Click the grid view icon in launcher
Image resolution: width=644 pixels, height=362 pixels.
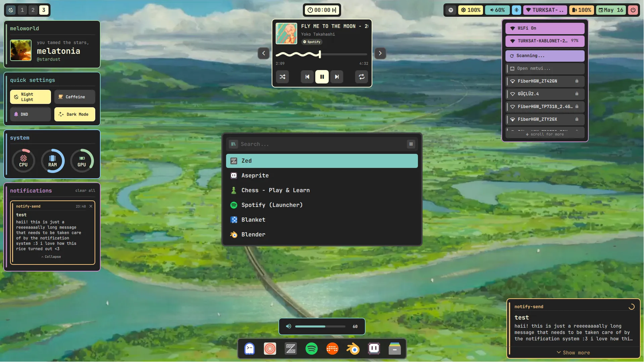coord(411,144)
